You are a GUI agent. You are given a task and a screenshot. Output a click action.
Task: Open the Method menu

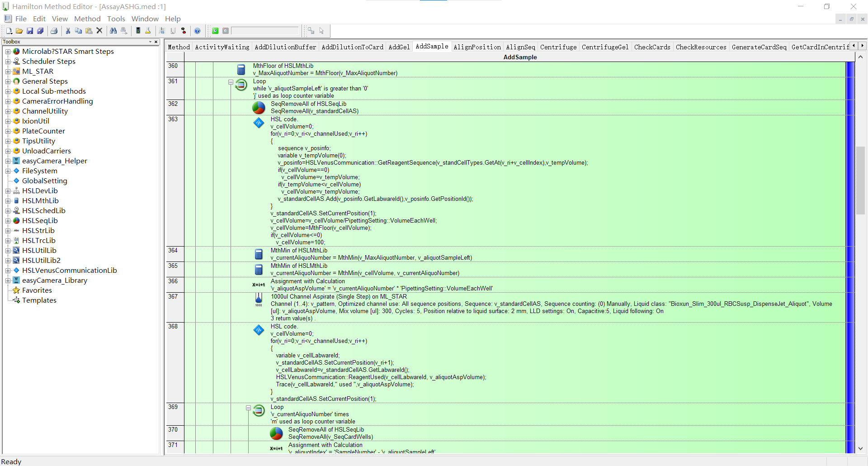pyautogui.click(x=87, y=19)
